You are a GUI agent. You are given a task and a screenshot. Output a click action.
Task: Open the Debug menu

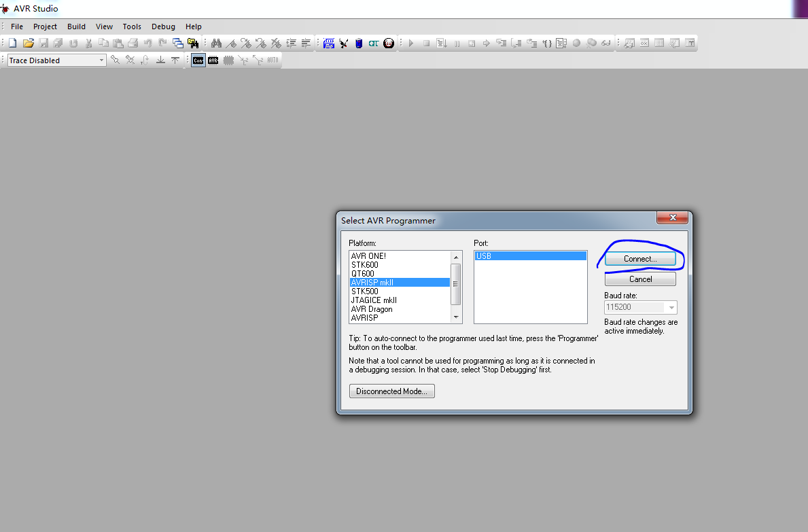[163, 26]
